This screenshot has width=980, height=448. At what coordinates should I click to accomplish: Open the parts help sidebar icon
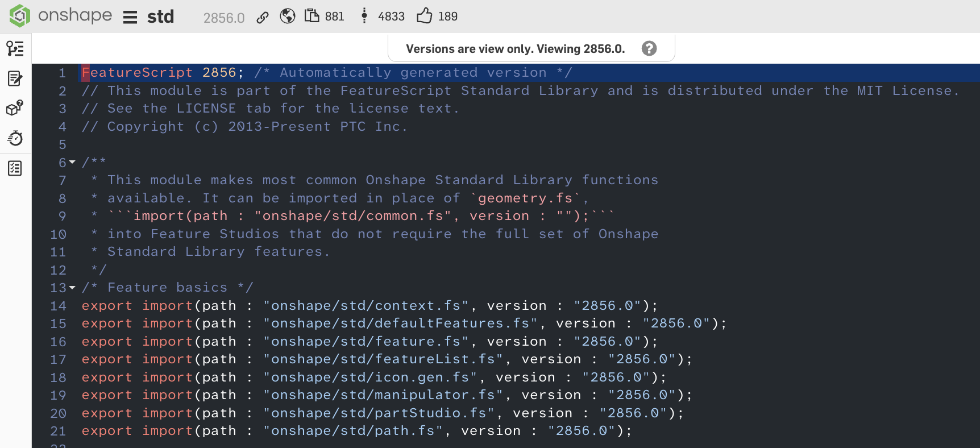(x=15, y=108)
